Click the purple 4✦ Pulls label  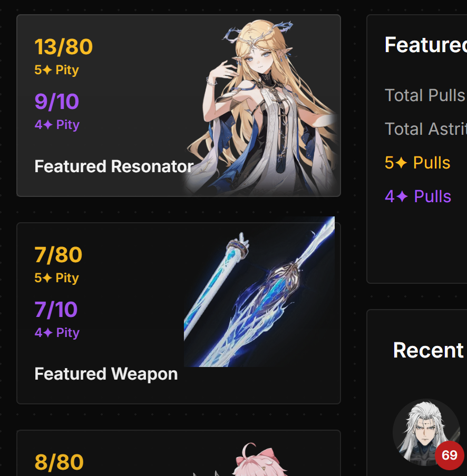tap(418, 196)
